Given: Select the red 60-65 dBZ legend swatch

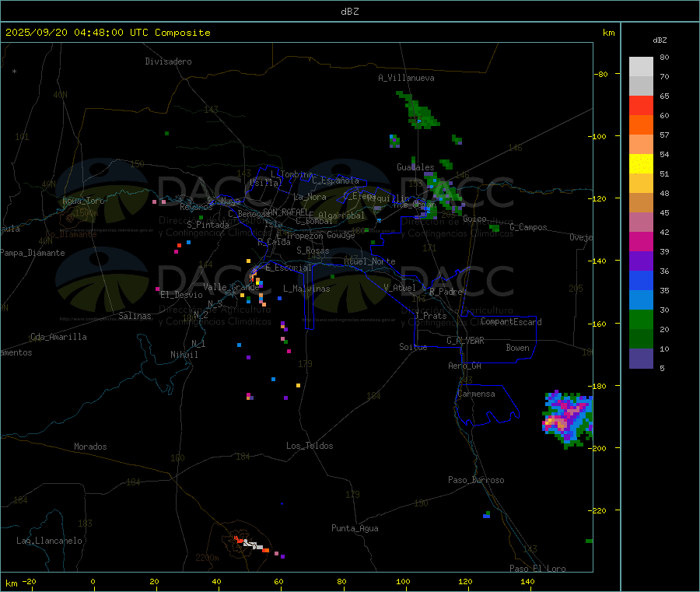Looking at the screenshot, I should coord(641,105).
